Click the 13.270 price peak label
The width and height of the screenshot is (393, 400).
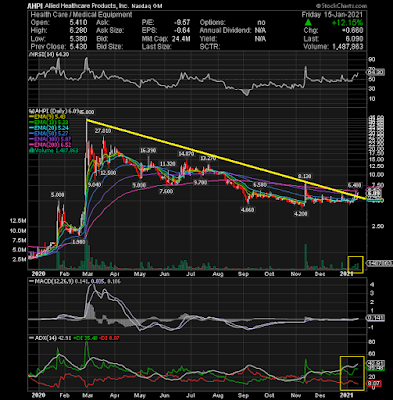pyautogui.click(x=208, y=158)
